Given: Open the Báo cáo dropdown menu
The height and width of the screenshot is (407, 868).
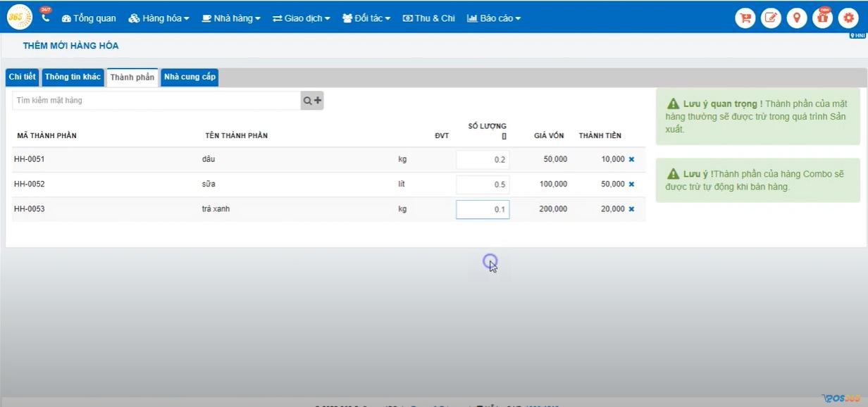Looking at the screenshot, I should click(494, 18).
